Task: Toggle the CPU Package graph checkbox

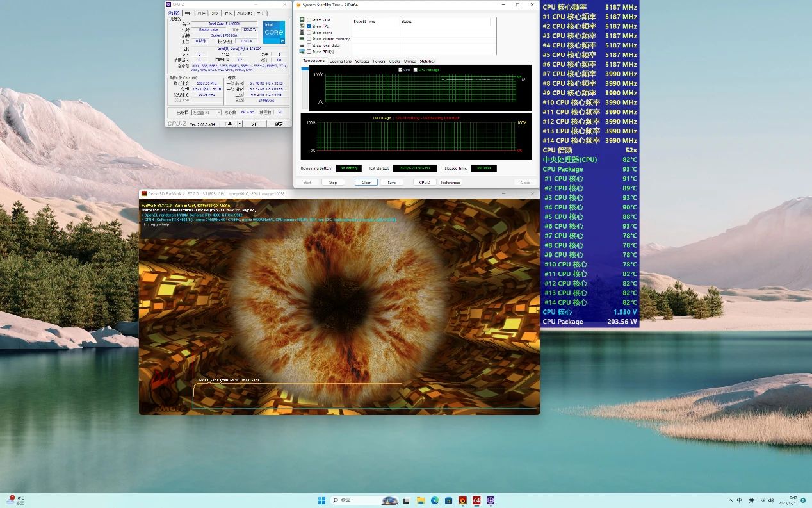Action: click(x=416, y=69)
